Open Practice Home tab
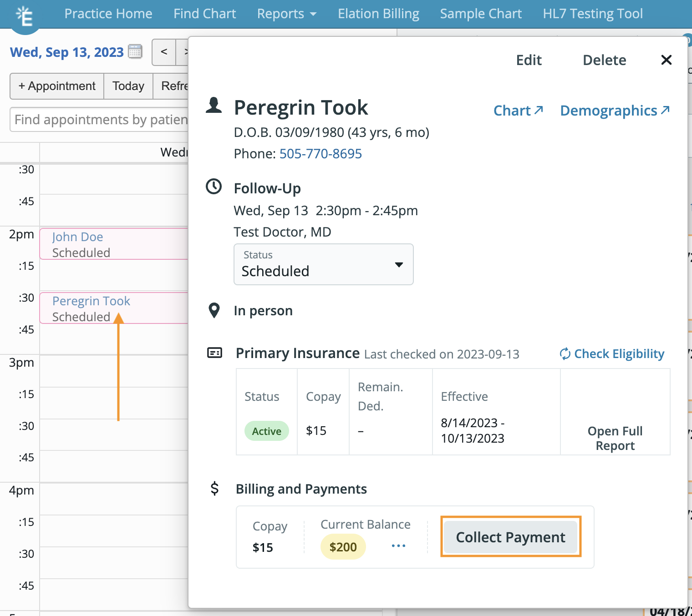Image resolution: width=692 pixels, height=616 pixels. 108,14
